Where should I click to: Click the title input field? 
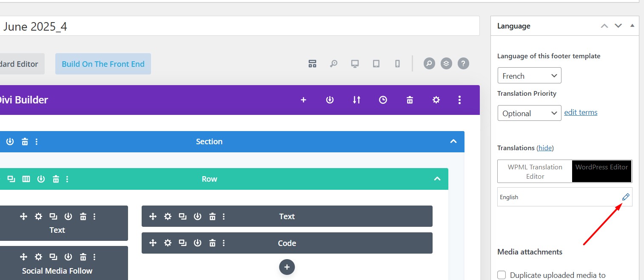pos(240,26)
